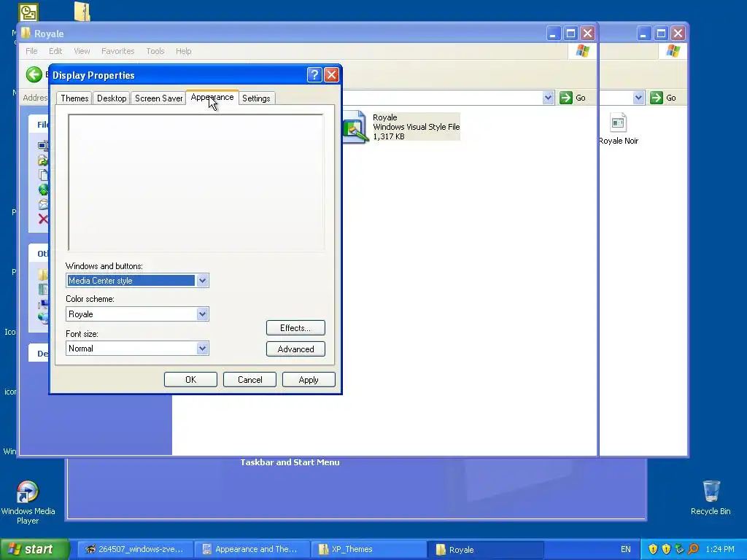Click the red X delete icon in sidebar
Screen dimensions: 747x560
click(43, 219)
